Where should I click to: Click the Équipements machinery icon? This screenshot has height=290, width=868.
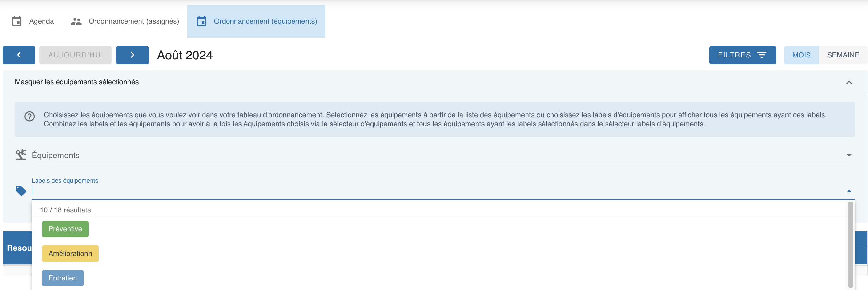coord(21,155)
